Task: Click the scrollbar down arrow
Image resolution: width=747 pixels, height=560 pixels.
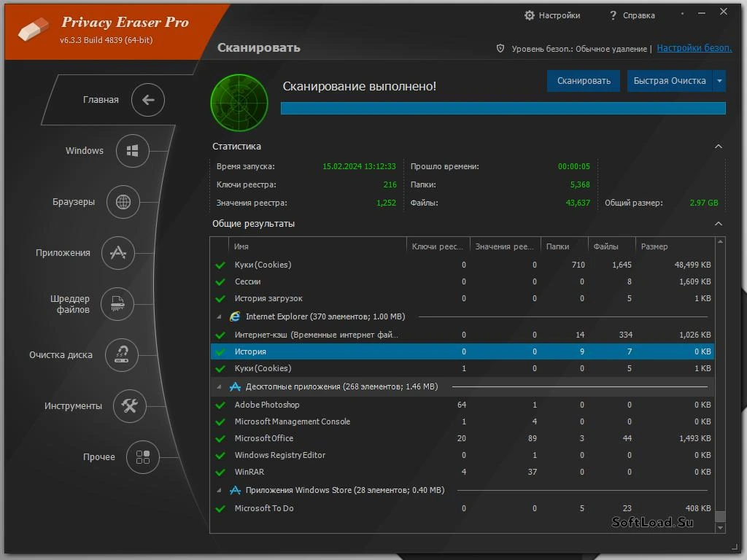Action: click(x=720, y=528)
